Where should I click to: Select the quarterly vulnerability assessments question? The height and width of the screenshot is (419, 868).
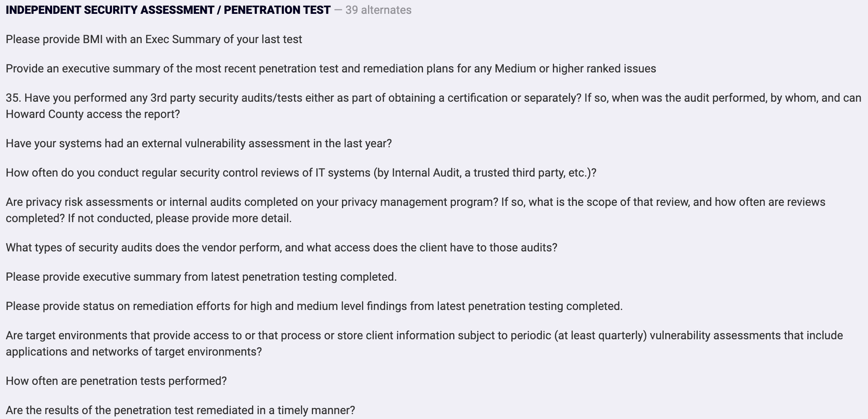[424, 343]
